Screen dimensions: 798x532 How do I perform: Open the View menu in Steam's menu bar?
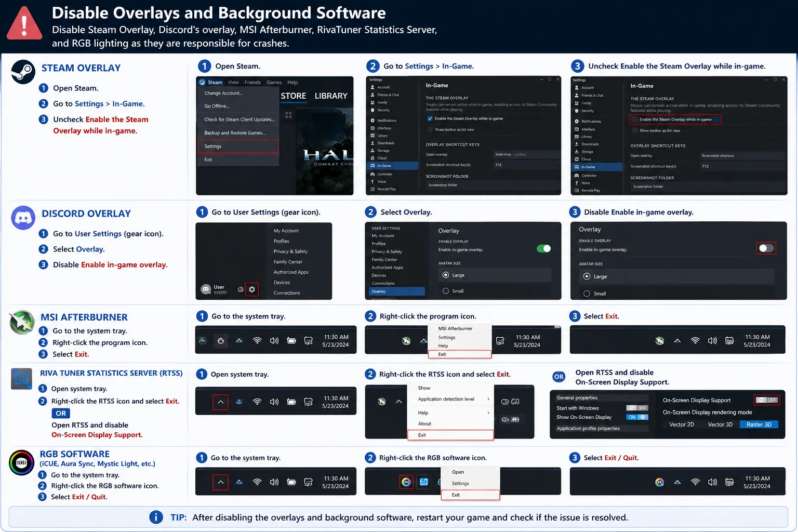tap(233, 82)
